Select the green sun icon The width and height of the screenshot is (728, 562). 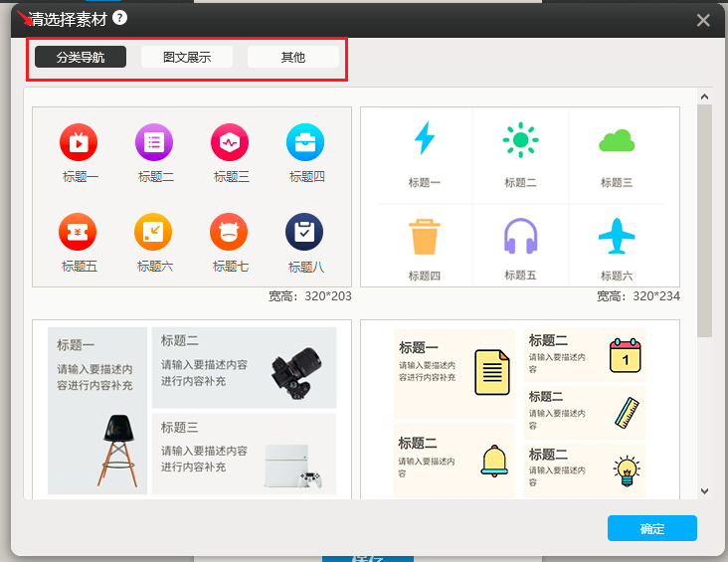tap(520, 140)
